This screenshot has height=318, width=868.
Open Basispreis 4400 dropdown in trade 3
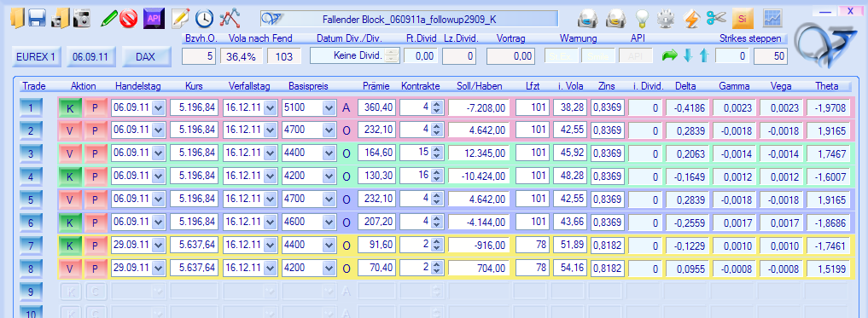click(x=329, y=153)
